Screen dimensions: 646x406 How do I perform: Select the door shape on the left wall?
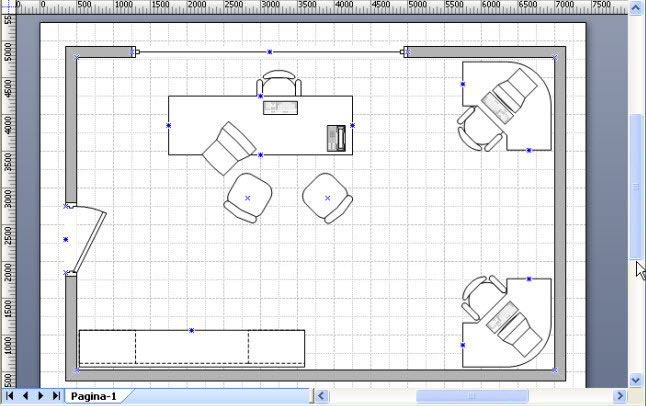pos(85,240)
